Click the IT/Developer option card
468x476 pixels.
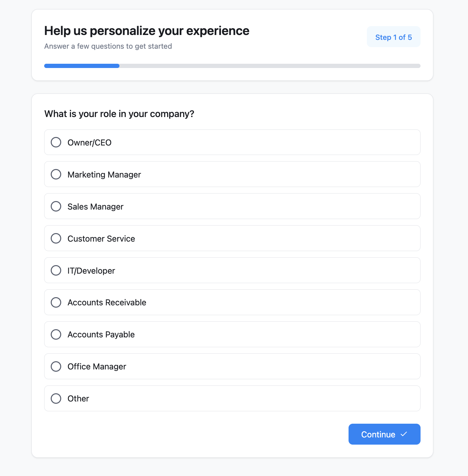[x=232, y=270]
